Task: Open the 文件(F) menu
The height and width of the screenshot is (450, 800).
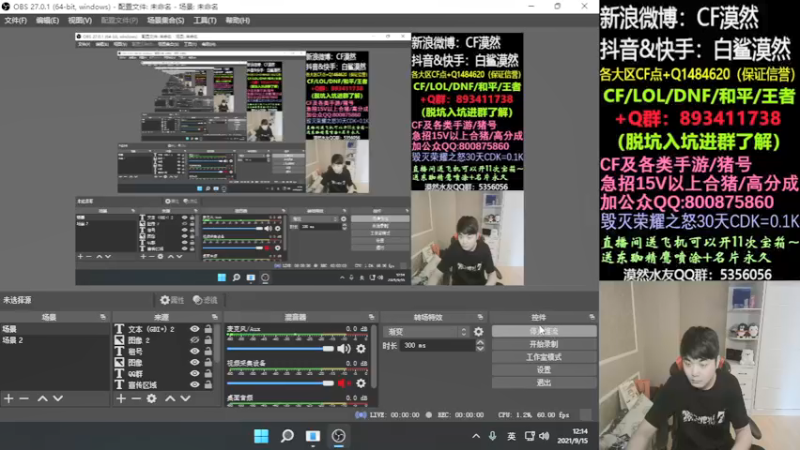Action: coord(15,20)
